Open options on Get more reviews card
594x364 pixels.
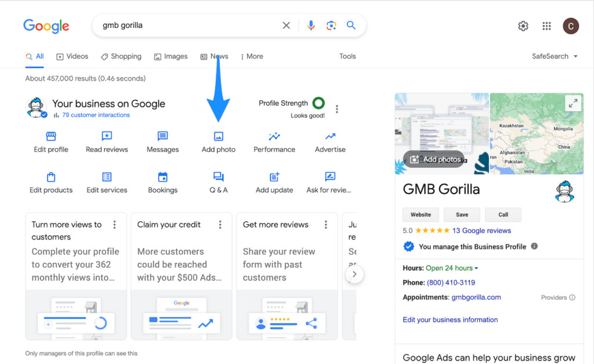[326, 225]
